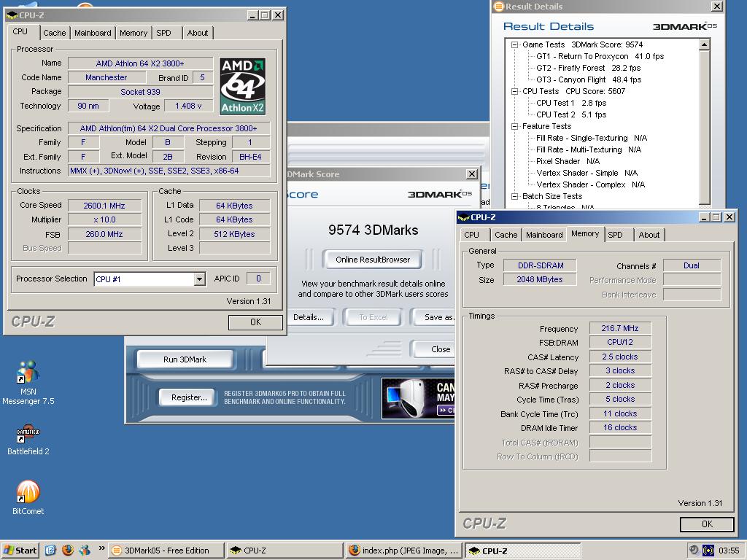Open Internet Explorer quick launch icon
This screenshot has height=560, width=747.
click(x=50, y=551)
